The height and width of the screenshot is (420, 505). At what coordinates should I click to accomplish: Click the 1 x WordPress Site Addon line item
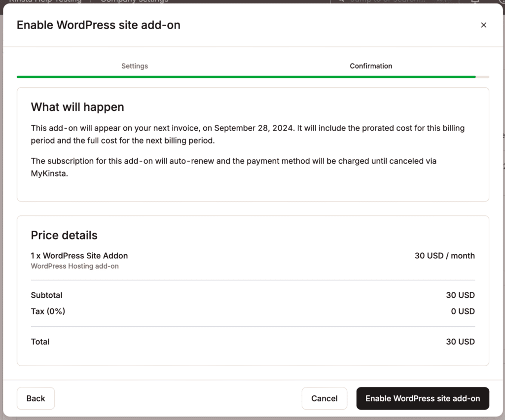(x=79, y=256)
